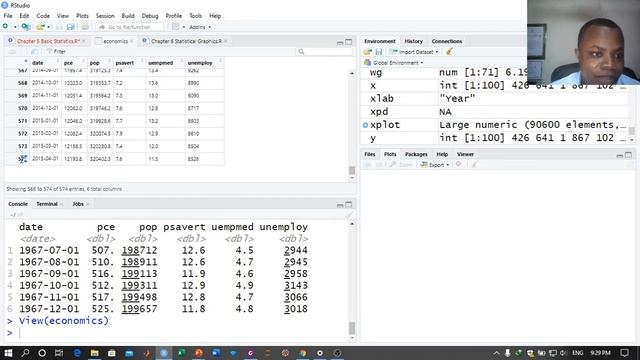Image resolution: width=640 pixels, height=360 pixels.
Task: Open the Tools menu
Action: point(196,16)
